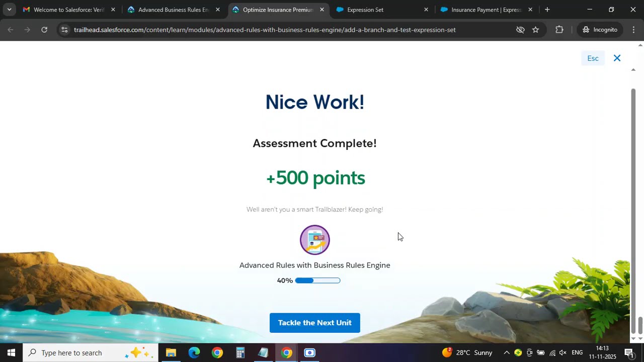Screen dimensions: 644x362
Task: Open the network Wi-Fi tray icon
Action: 552,352
